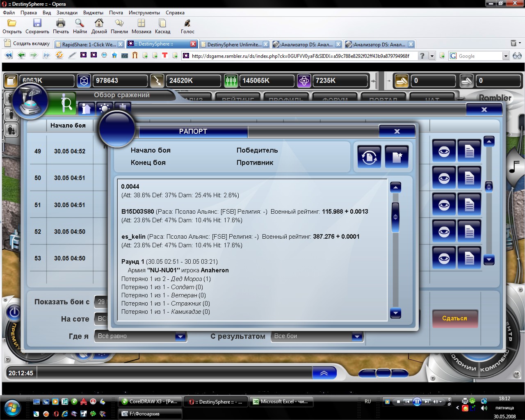Toggle the eye icon for battle 50
The image size is (525, 420).
(444, 178)
